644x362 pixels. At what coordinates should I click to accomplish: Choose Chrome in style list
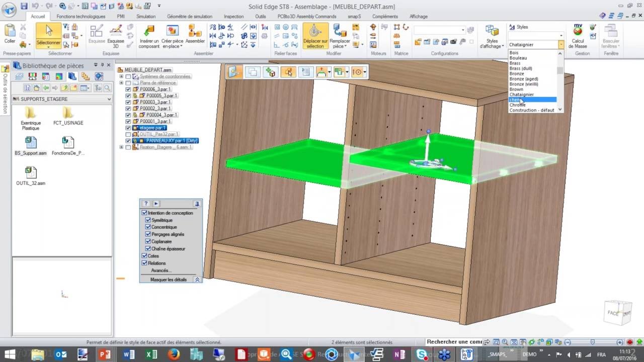click(517, 105)
